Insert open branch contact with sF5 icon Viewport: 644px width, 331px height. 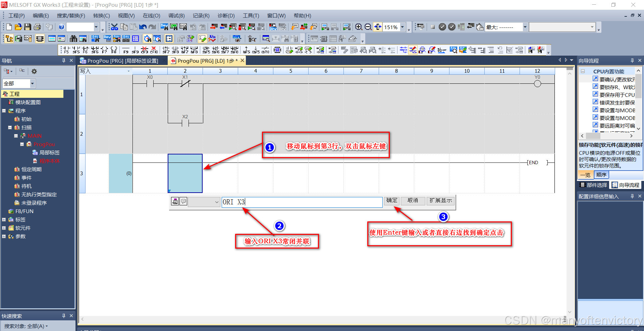pos(76,50)
